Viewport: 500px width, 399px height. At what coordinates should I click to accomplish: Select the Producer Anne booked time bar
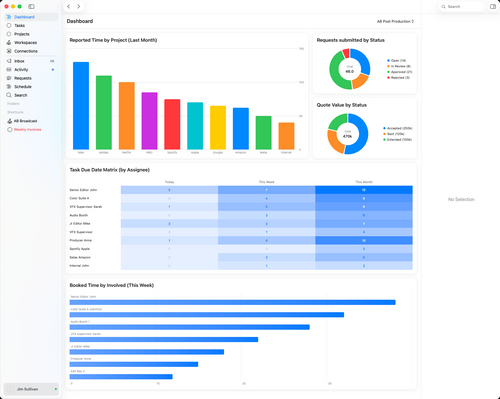click(x=134, y=364)
